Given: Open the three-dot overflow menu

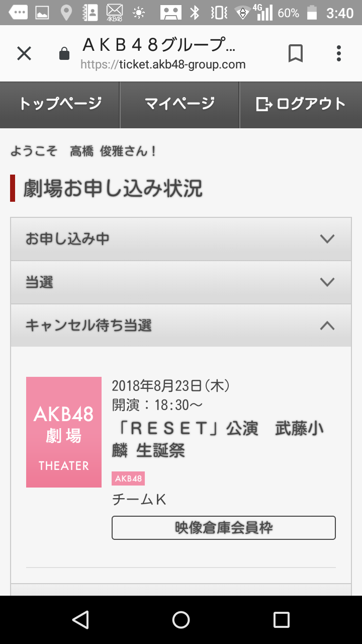Looking at the screenshot, I should [339, 53].
